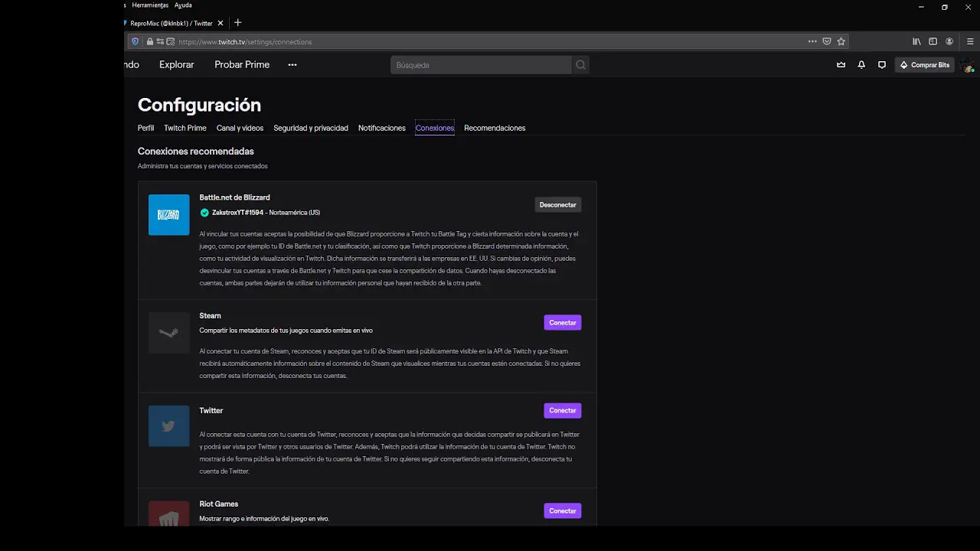This screenshot has height=551, width=980.
Task: Click the tracking protection shield icon
Action: pyautogui.click(x=136, y=41)
